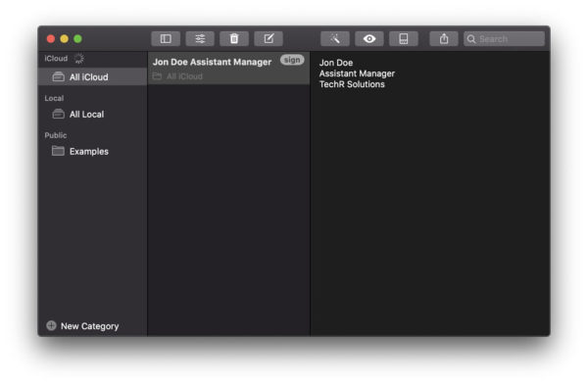Click the New Category button

click(82, 326)
